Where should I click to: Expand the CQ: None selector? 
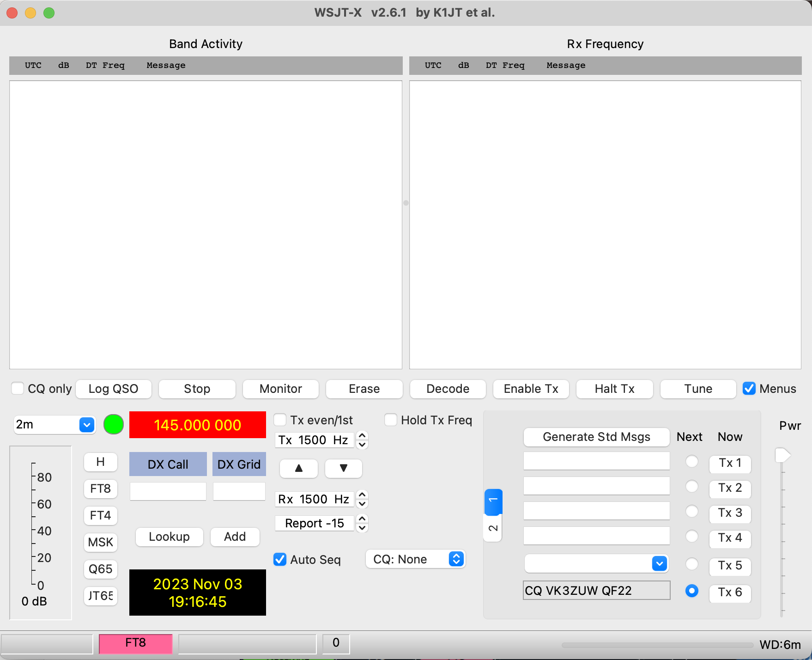[x=456, y=559]
